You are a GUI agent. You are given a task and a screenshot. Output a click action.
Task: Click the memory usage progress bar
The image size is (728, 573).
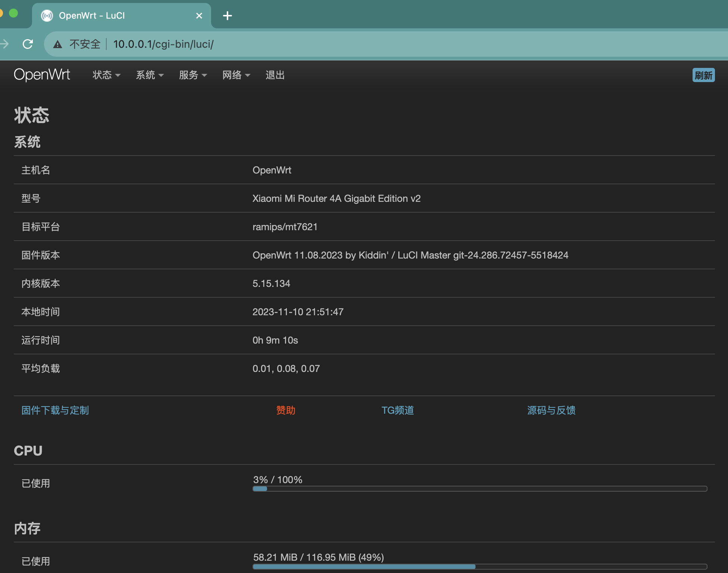480,567
